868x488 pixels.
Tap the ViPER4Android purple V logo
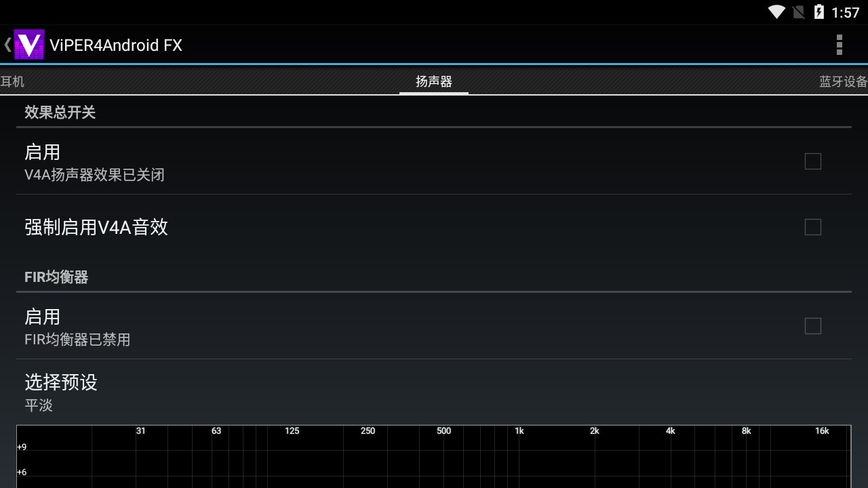pos(29,45)
